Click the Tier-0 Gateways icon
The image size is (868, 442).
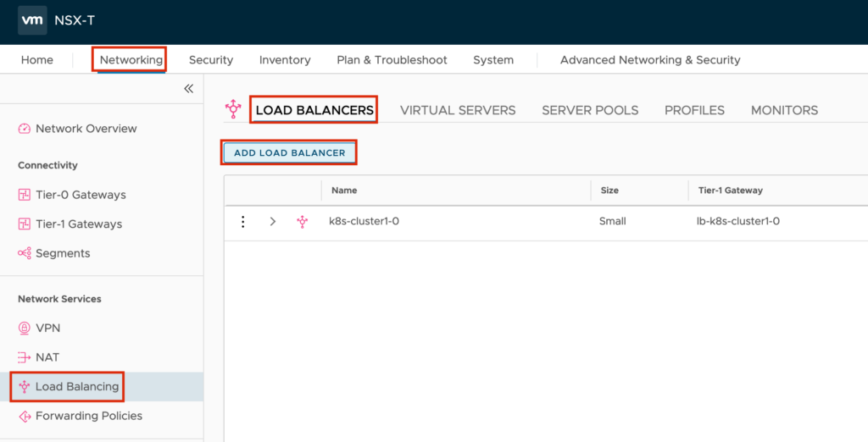24,195
